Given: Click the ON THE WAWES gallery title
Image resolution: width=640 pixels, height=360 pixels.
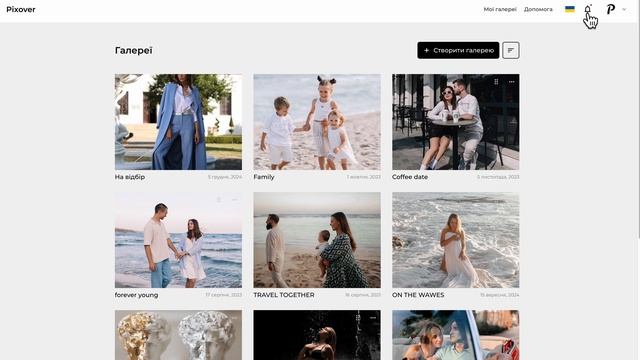Looking at the screenshot, I should click(x=418, y=295).
